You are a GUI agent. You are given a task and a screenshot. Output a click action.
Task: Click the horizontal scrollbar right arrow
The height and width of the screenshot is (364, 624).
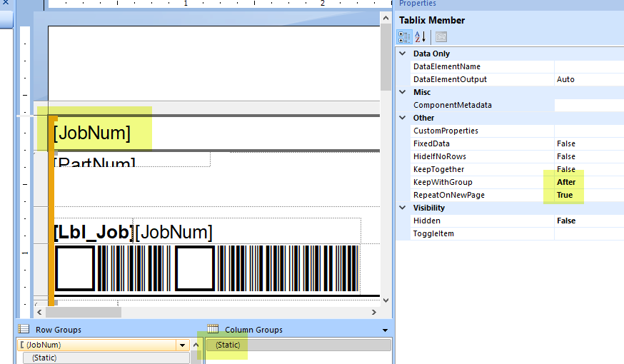click(x=373, y=313)
